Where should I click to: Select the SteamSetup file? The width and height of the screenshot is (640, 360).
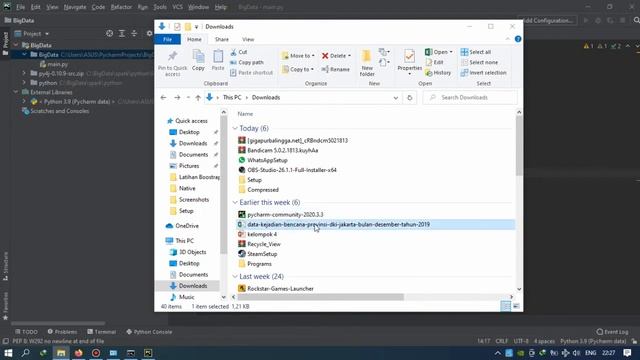click(262, 254)
